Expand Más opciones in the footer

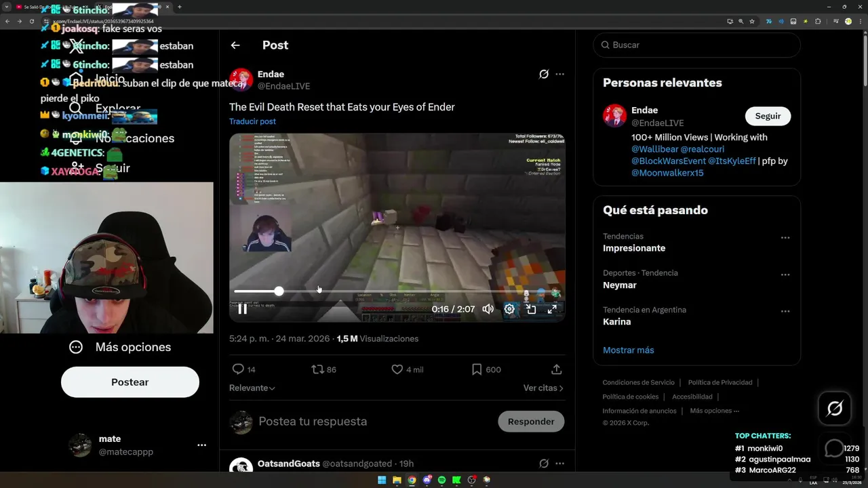point(714,411)
